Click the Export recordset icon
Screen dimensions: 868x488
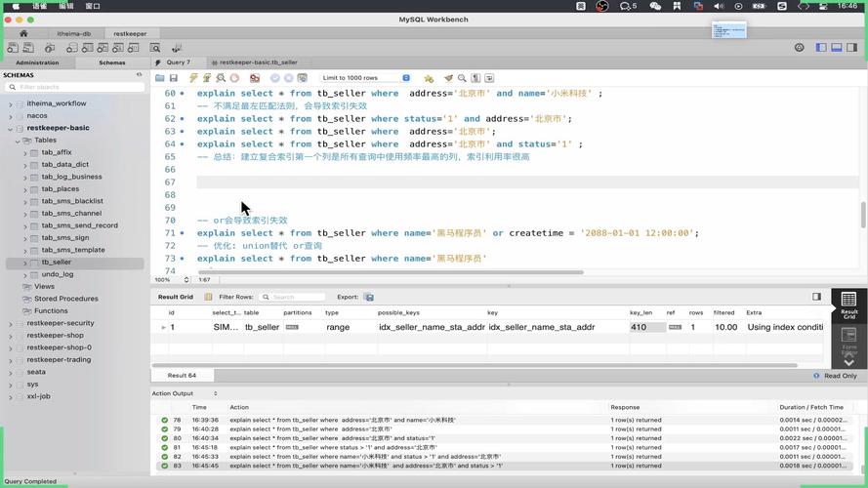point(369,297)
